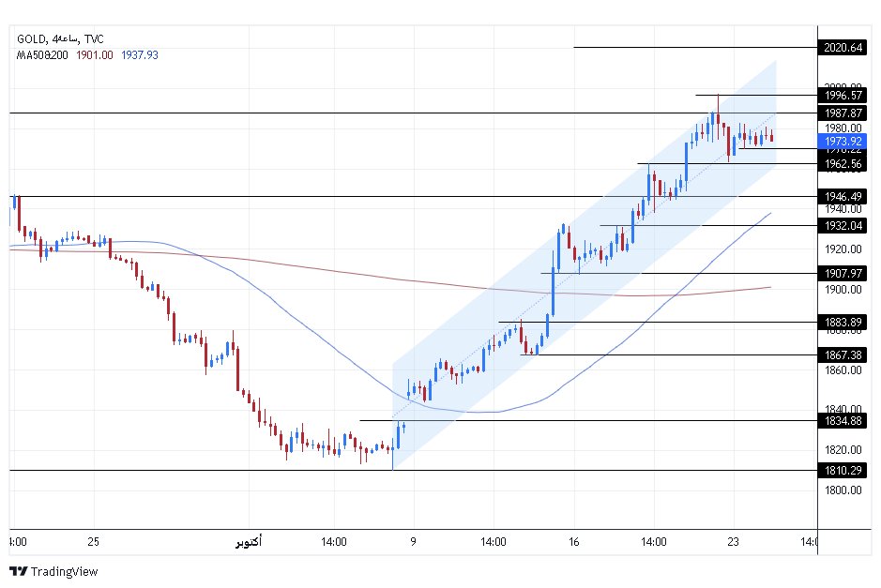
Task: Click the 2020.64 price level label
Action: (x=842, y=47)
